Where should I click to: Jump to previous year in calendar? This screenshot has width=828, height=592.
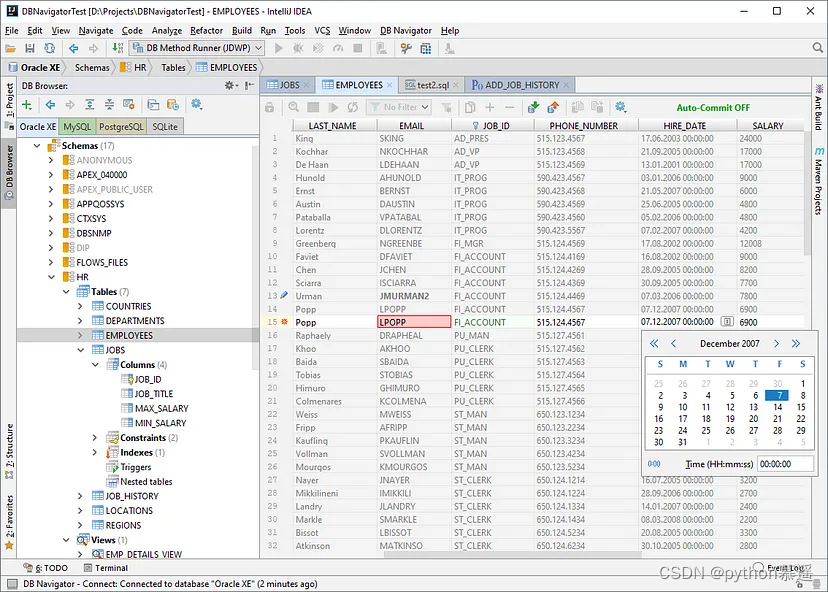654,344
